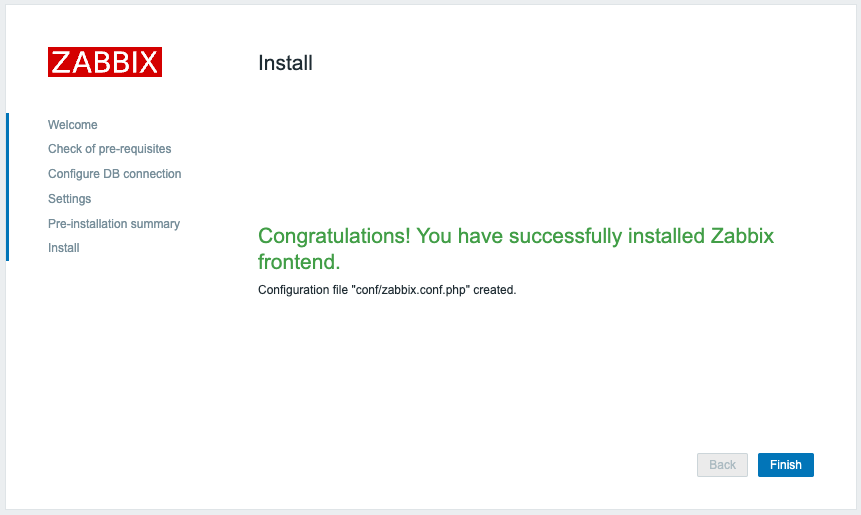Click the Install page heading

[285, 63]
